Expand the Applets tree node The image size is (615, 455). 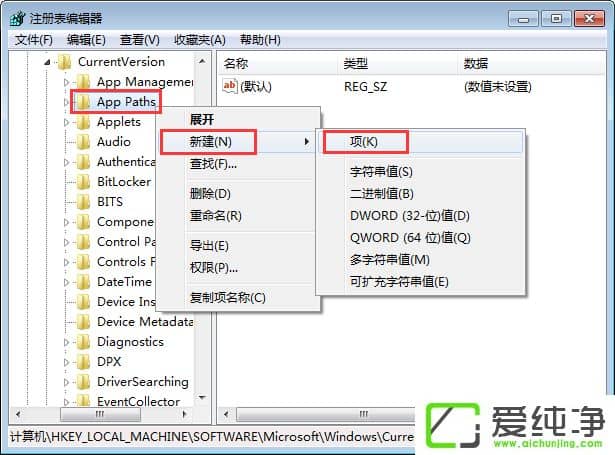coord(66,122)
